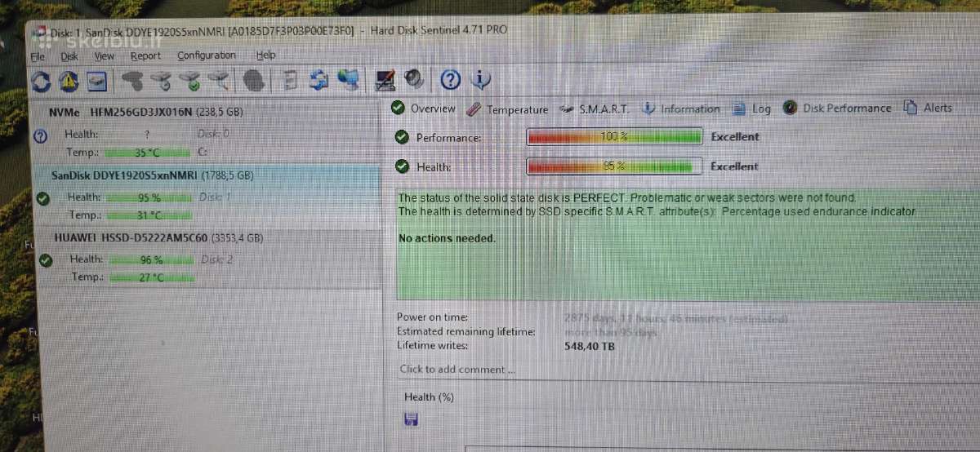Click the disk with magnifier test icon
980x452 pixels.
pyautogui.click(x=218, y=80)
